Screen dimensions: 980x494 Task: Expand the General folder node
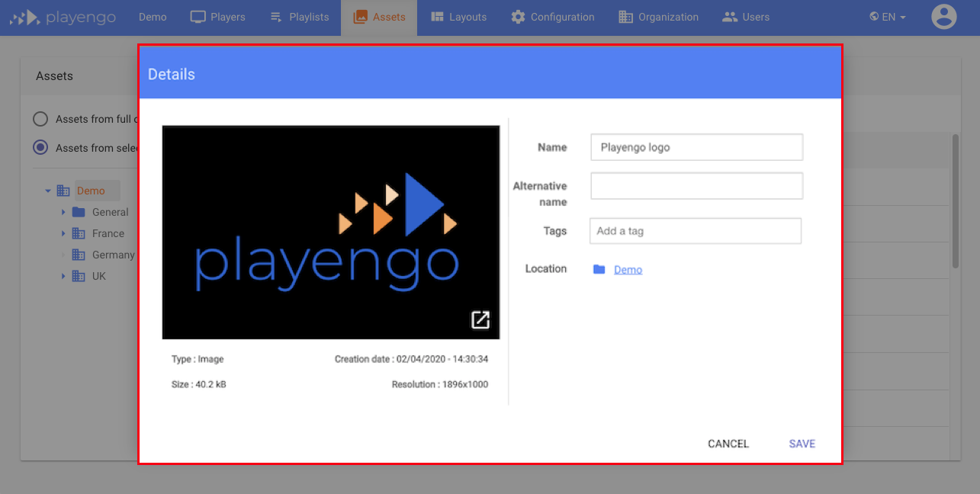coord(63,212)
